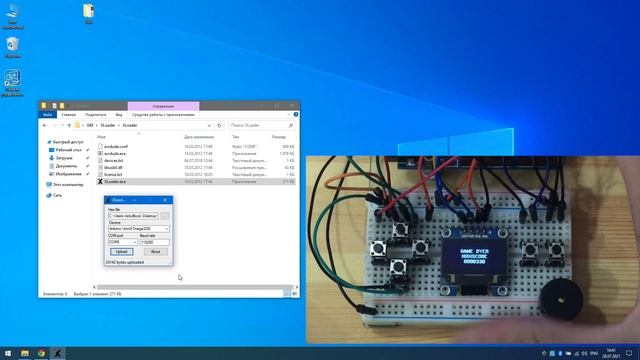Open recent locations dropdown arrow

pos(62,126)
